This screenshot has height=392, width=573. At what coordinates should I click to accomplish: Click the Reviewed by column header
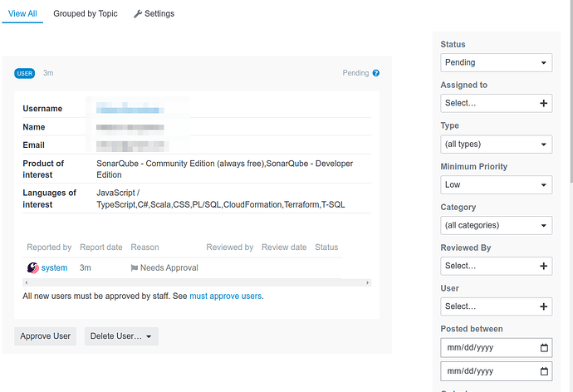click(x=229, y=247)
